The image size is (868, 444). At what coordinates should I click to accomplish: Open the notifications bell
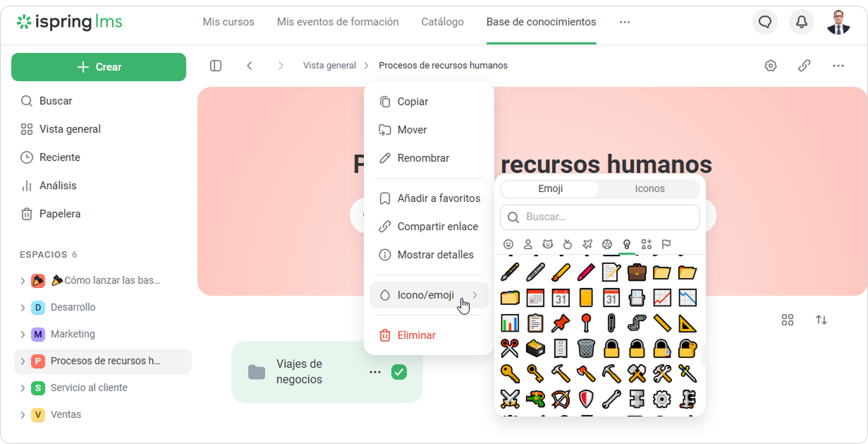[x=802, y=22]
